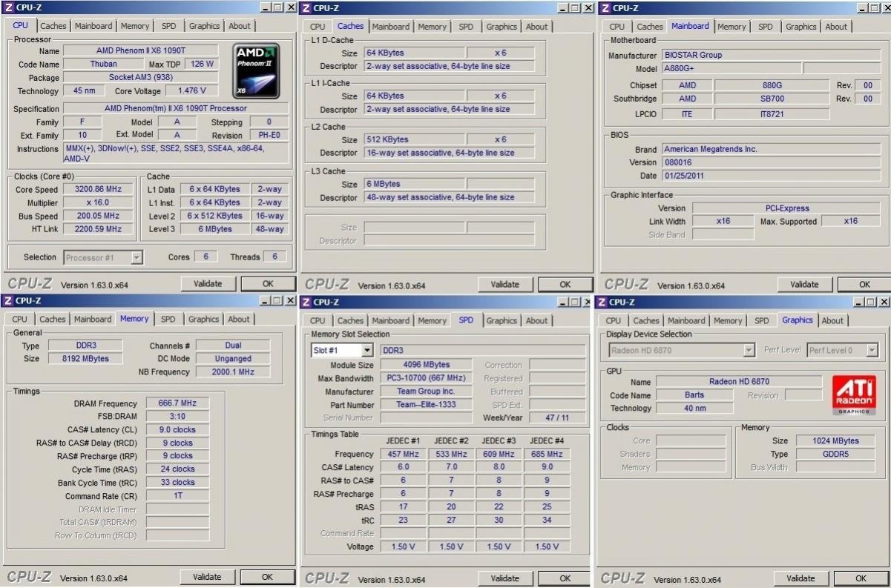
Task: Click the Southbridge value SB700
Action: (773, 99)
